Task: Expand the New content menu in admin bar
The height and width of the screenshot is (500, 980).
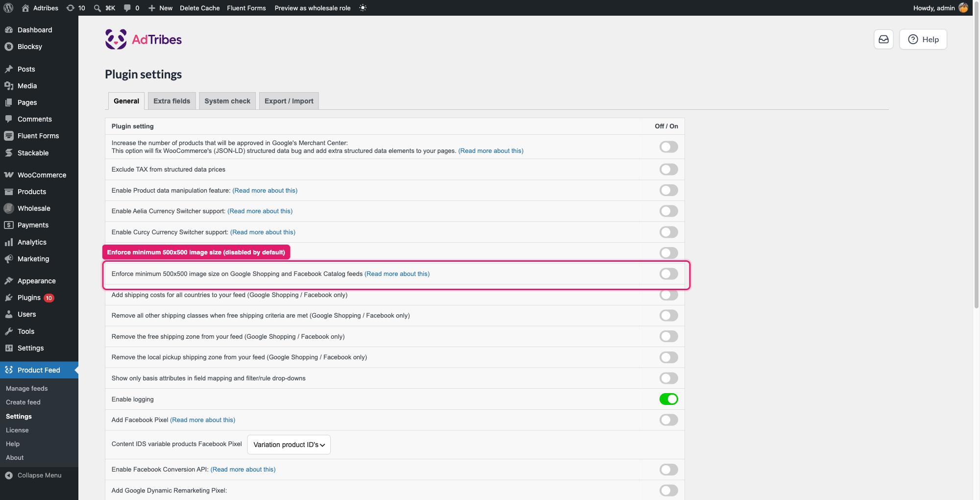Action: pyautogui.click(x=161, y=8)
